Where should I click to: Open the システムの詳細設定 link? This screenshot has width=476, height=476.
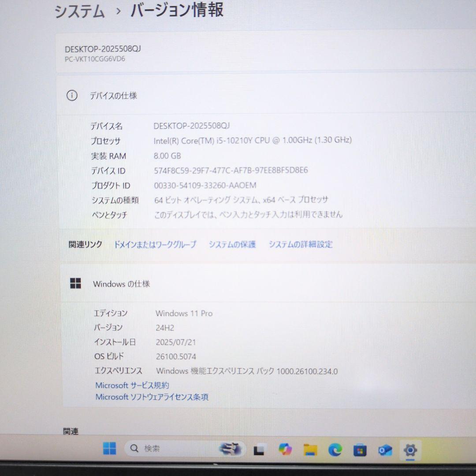pyautogui.click(x=299, y=245)
